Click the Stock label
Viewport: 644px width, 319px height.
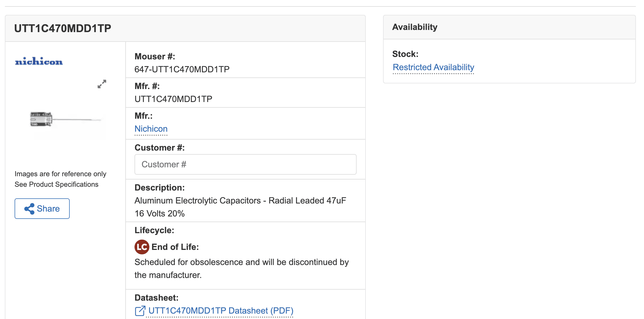coord(405,54)
